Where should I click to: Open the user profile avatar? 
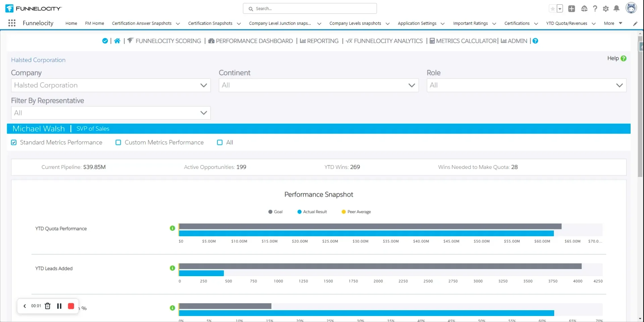pos(631,8)
